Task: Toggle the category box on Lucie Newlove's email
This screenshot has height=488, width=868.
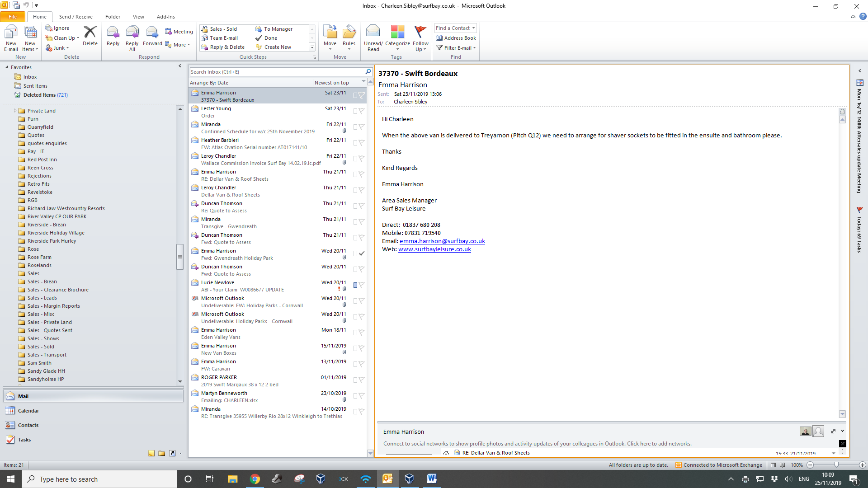Action: [x=355, y=285]
